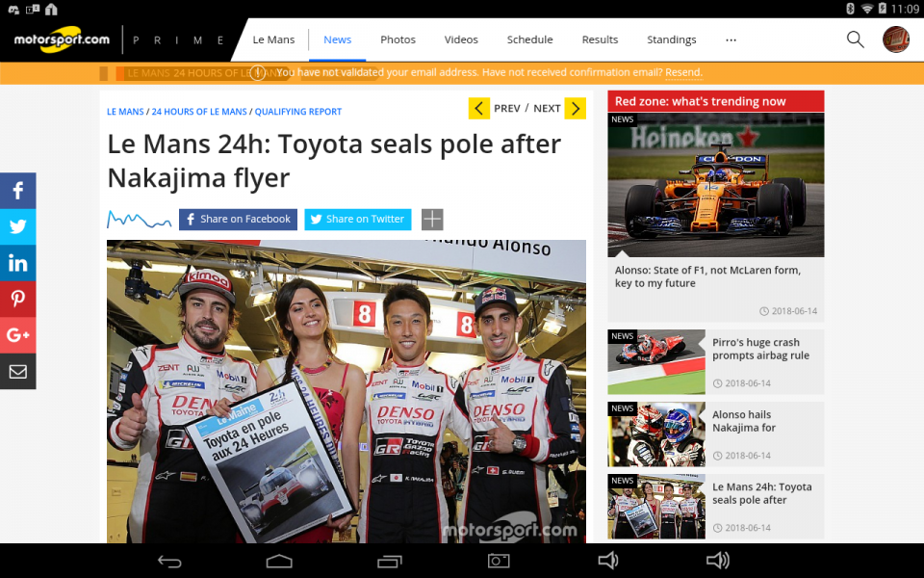Open LE MANS breadcrumb link
This screenshot has width=924, height=578.
pyautogui.click(x=125, y=112)
